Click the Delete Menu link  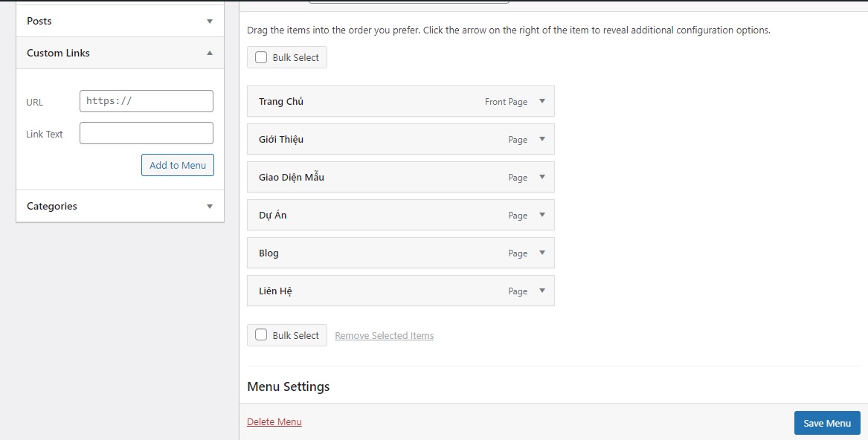(274, 422)
